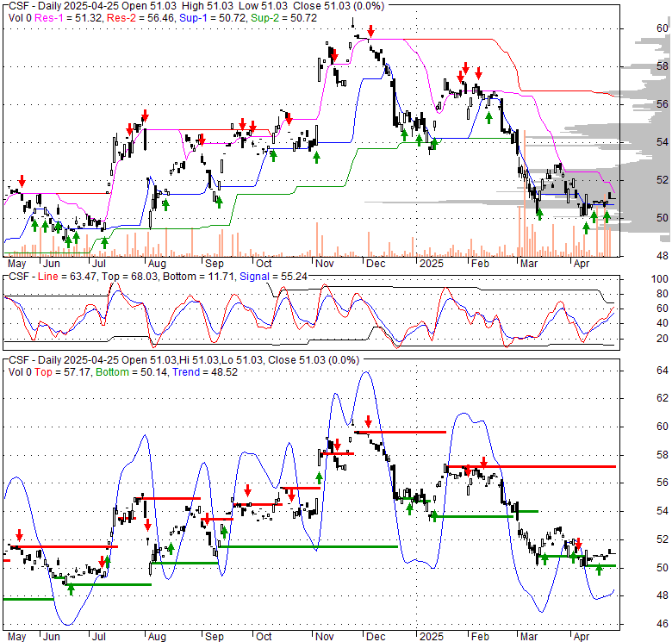Select the Line = 63.47 oscillator label
This screenshot has height=642, width=672.
click(x=68, y=277)
